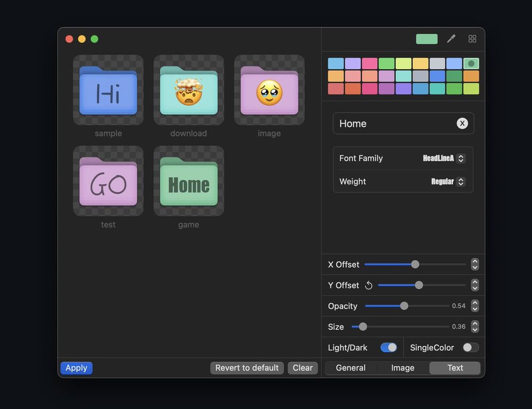The image size is (532, 409).
Task: Enable the SingleColor switch
Action: click(471, 347)
